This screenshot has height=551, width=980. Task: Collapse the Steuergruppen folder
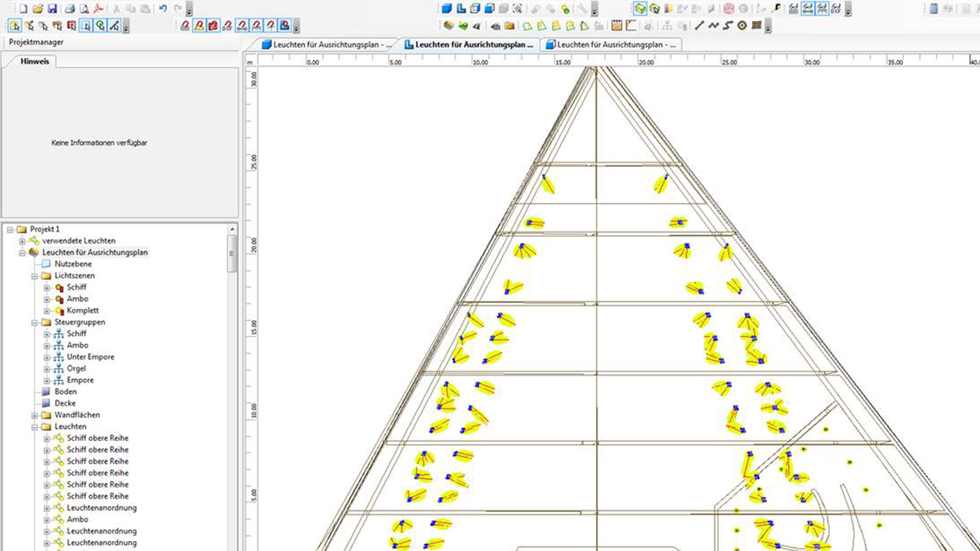coord(34,322)
